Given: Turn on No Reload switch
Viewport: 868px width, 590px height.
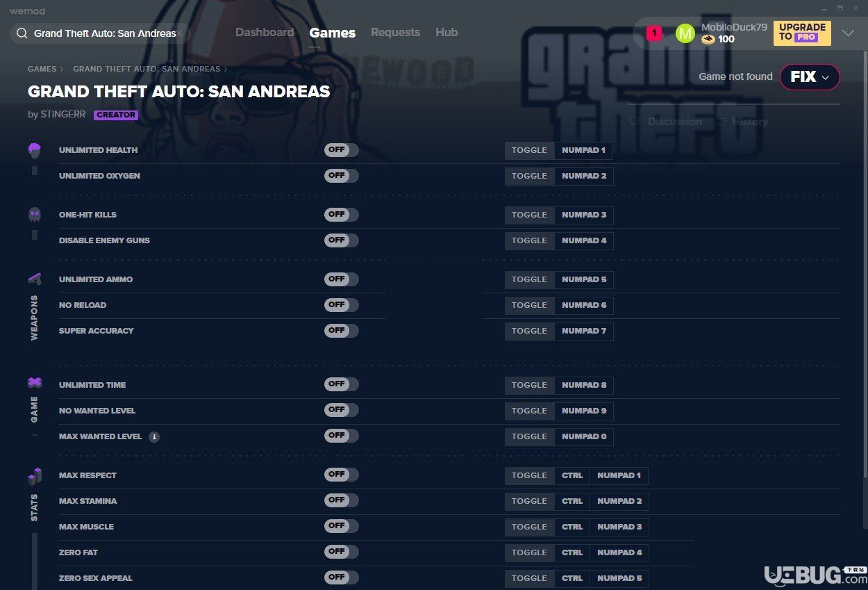Looking at the screenshot, I should click(x=341, y=305).
